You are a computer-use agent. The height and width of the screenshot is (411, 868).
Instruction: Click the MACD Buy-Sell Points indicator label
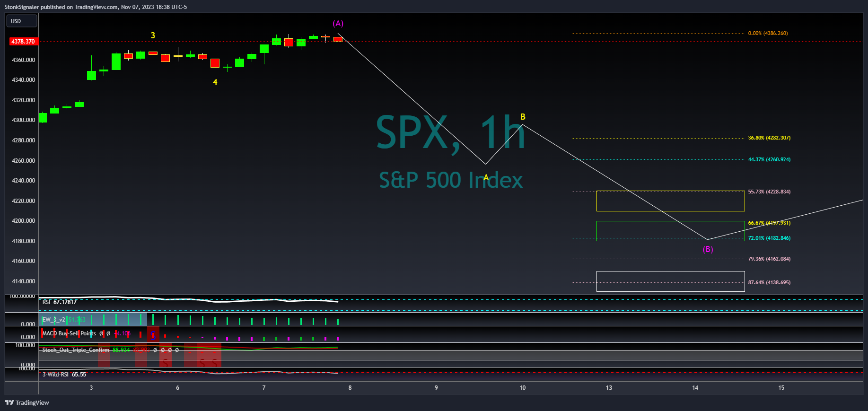(x=69, y=333)
